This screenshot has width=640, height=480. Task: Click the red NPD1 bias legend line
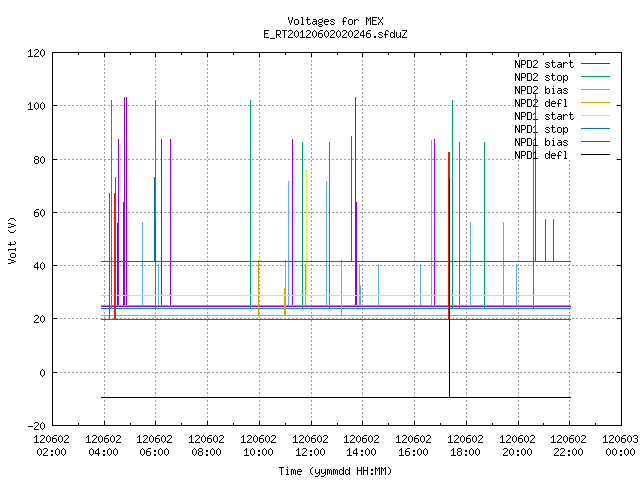pos(595,142)
